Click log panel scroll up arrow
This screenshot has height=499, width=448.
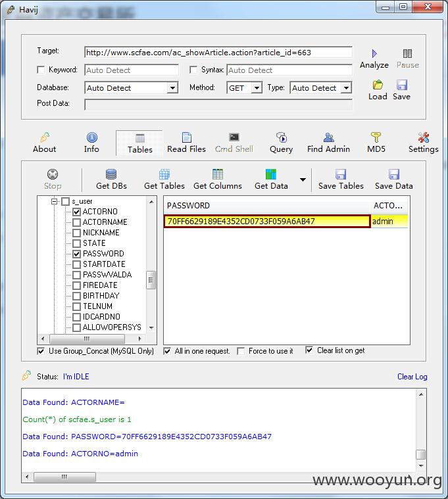(x=421, y=394)
